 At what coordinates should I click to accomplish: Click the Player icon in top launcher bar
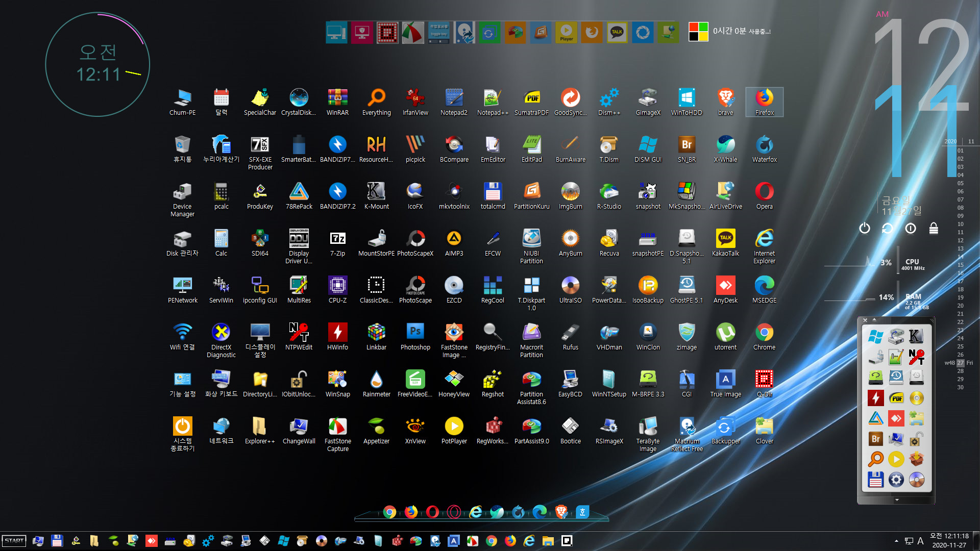(x=566, y=32)
